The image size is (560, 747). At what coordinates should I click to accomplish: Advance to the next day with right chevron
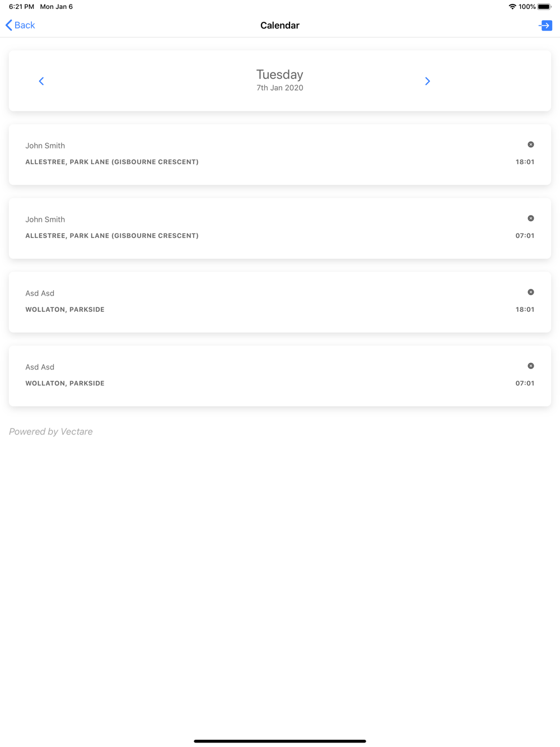coord(427,81)
